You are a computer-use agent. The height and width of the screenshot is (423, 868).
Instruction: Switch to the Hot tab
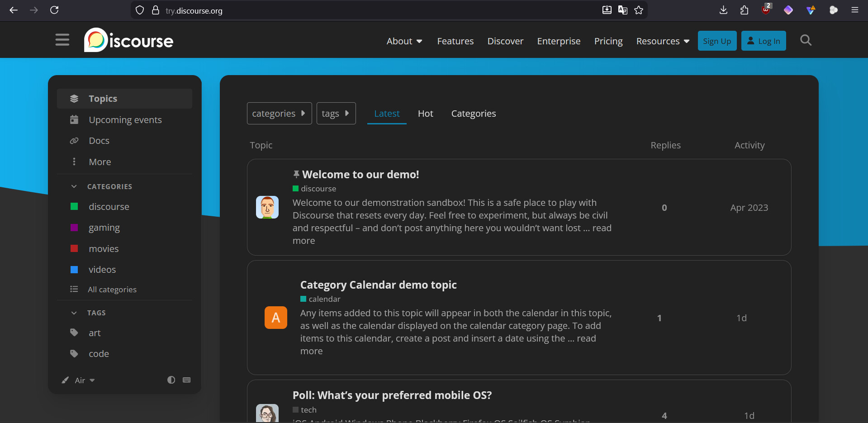(425, 114)
